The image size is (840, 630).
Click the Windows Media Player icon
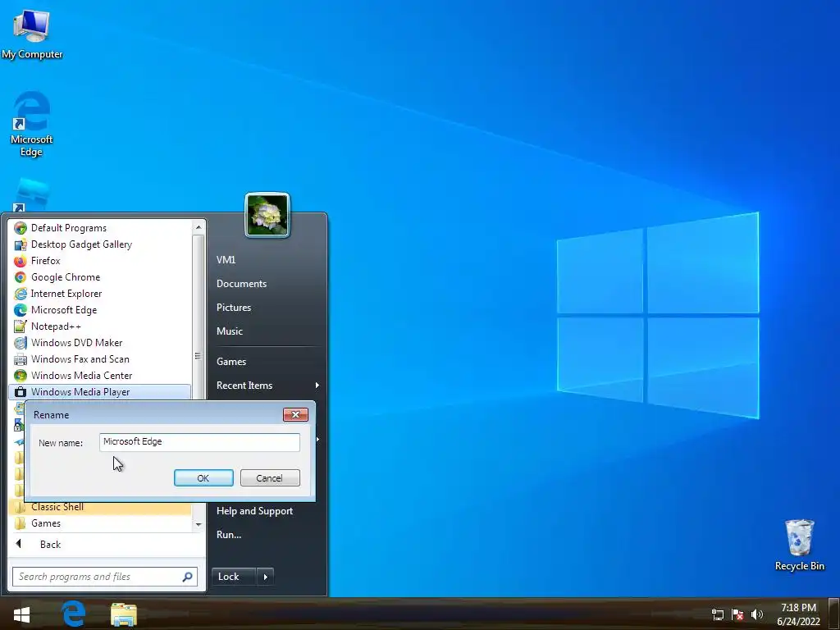[x=21, y=392]
